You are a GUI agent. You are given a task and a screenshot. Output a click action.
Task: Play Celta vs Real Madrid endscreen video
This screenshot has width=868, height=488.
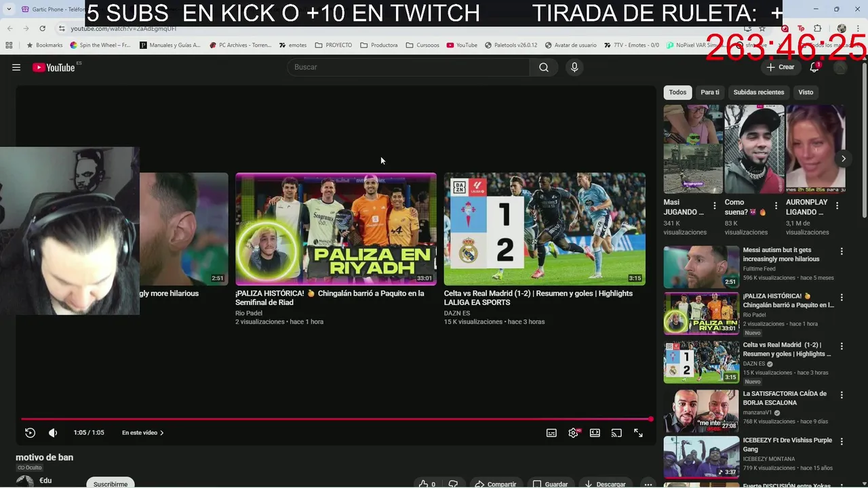545,229
